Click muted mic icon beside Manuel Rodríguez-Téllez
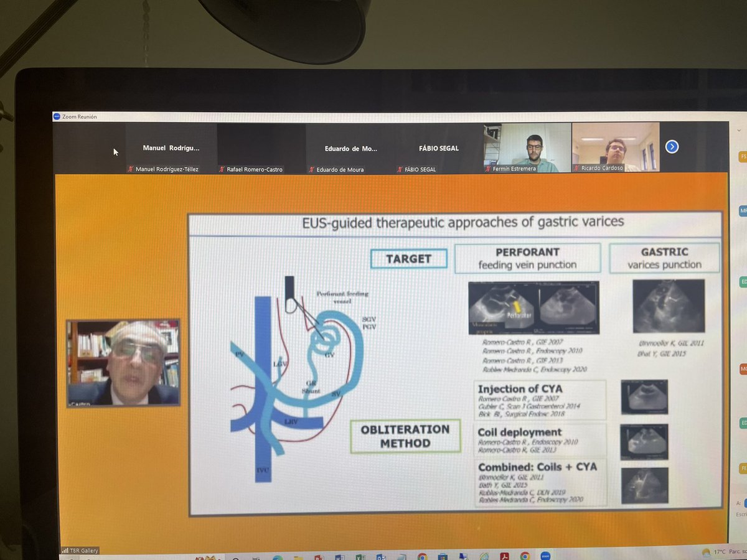The width and height of the screenshot is (747, 560). 129,169
